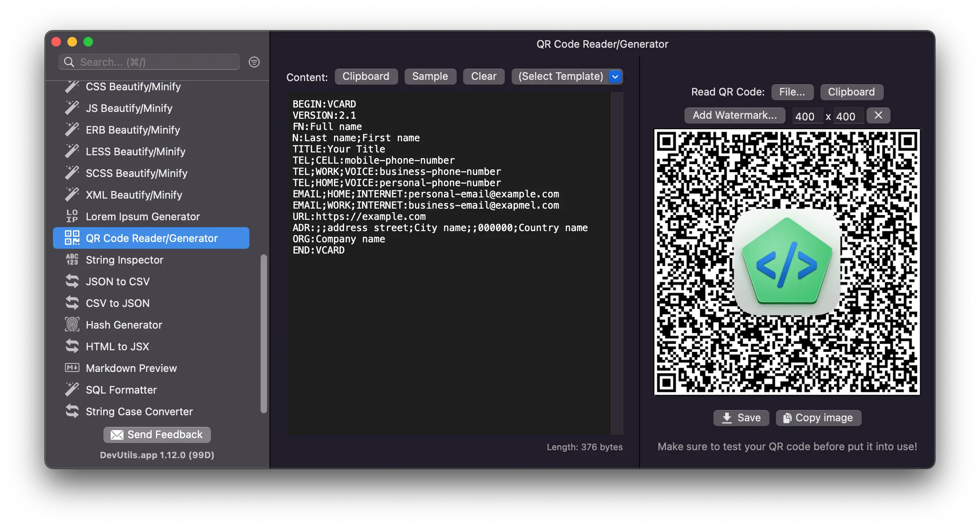Click the 'FN:Full name' line
Image resolution: width=980 pixels, height=528 pixels.
[327, 127]
